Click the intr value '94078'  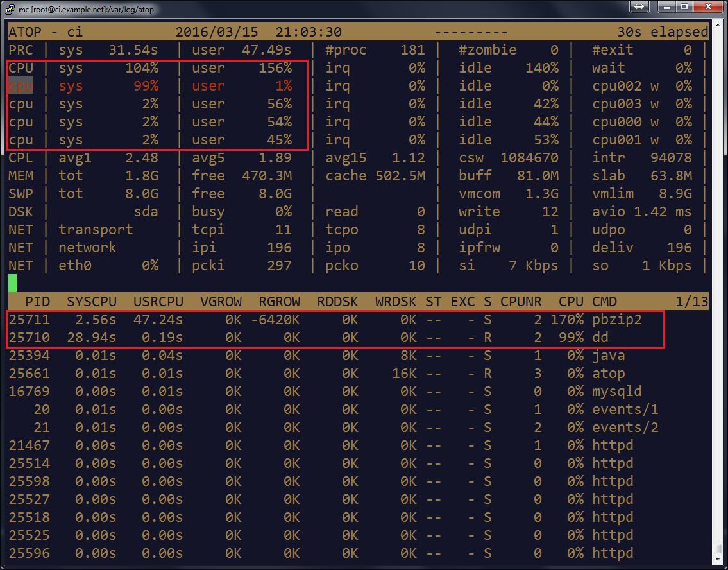click(672, 158)
